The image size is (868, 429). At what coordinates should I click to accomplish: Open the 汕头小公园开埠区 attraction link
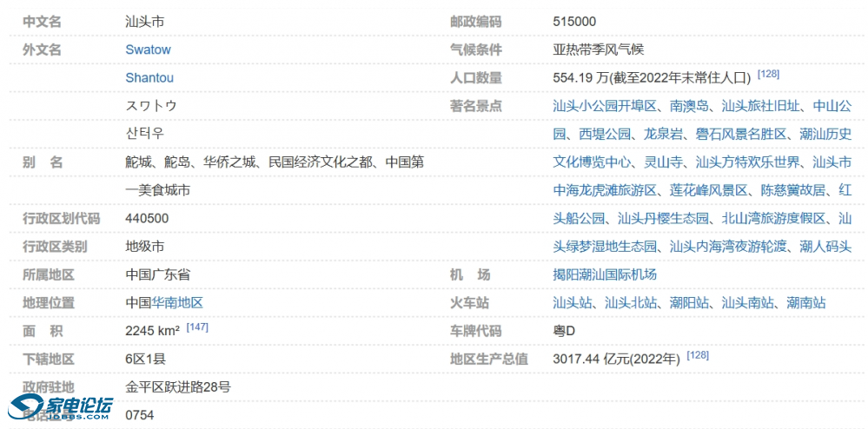[x=605, y=105]
